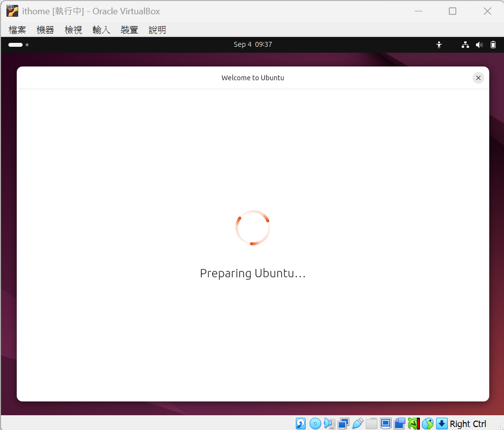Screen dimensions: 504x430
Task: Open the 檔案 menu
Action: click(17, 30)
